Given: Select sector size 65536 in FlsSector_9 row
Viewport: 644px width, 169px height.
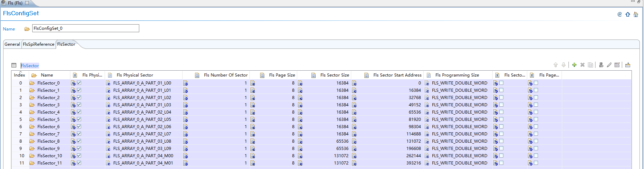Looking at the screenshot, I should point(342,149).
